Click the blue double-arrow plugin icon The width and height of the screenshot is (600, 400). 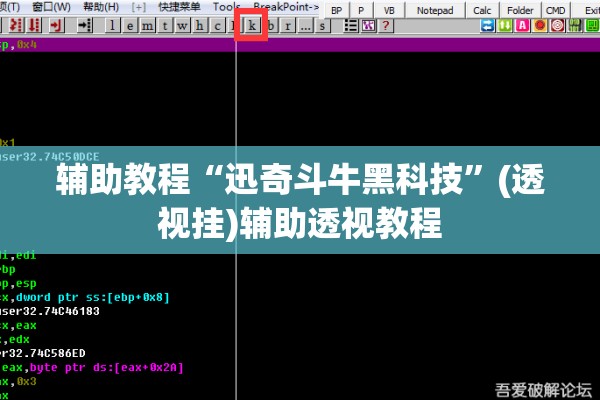487,26
